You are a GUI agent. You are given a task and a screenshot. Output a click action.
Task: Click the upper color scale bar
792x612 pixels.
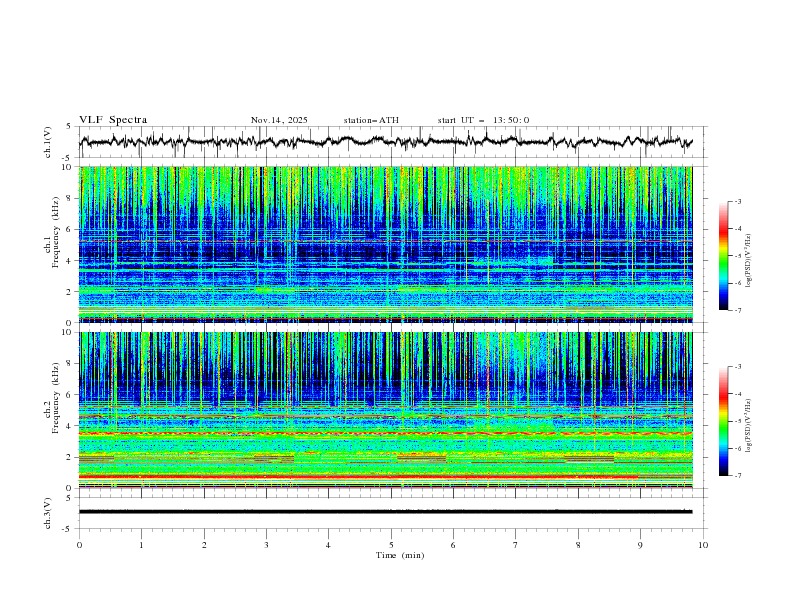[723, 256]
